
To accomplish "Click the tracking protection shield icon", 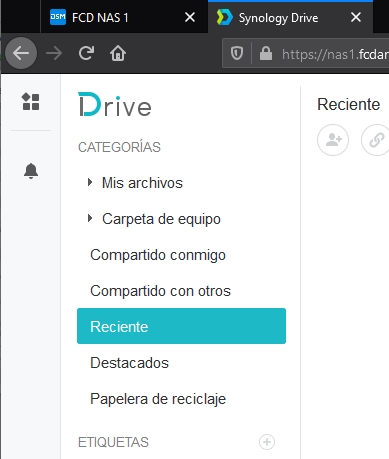I will (237, 53).
